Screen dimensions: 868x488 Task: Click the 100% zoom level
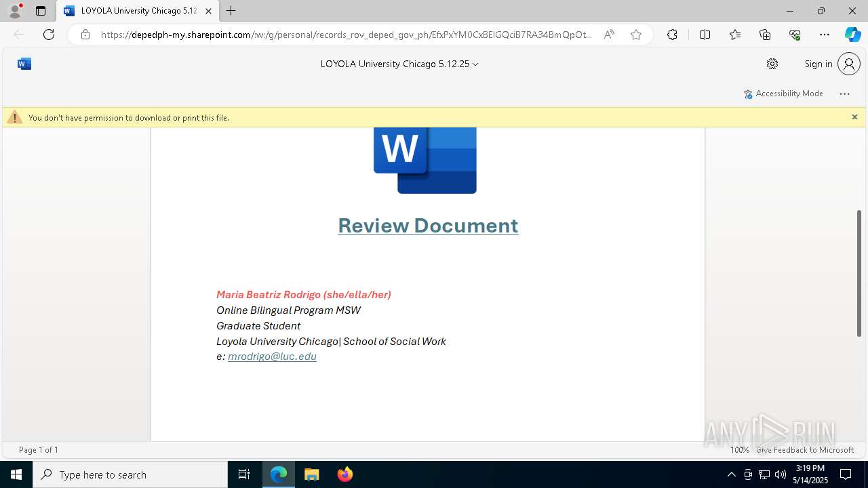click(740, 450)
